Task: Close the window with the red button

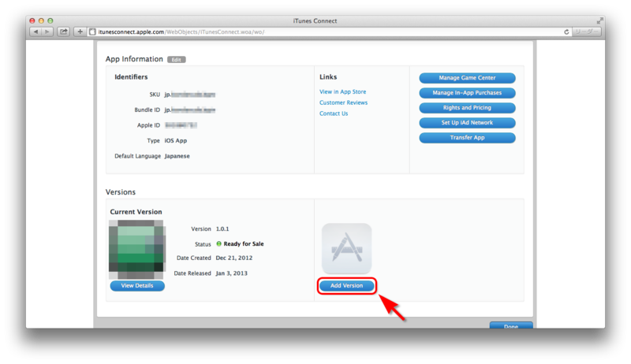Action: pyautogui.click(x=32, y=20)
